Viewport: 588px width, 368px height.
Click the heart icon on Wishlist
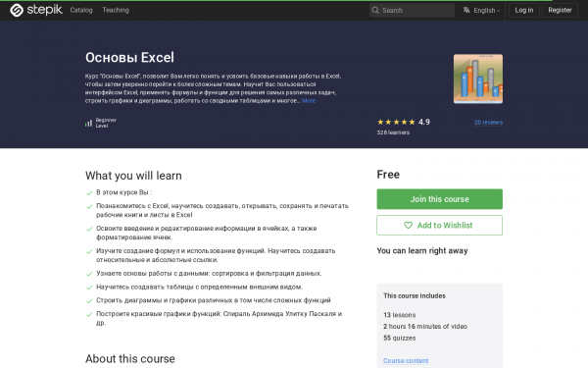408,226
